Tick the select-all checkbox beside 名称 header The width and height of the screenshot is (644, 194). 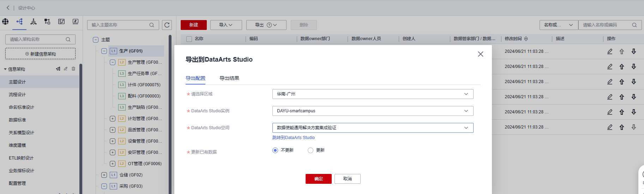click(189, 39)
